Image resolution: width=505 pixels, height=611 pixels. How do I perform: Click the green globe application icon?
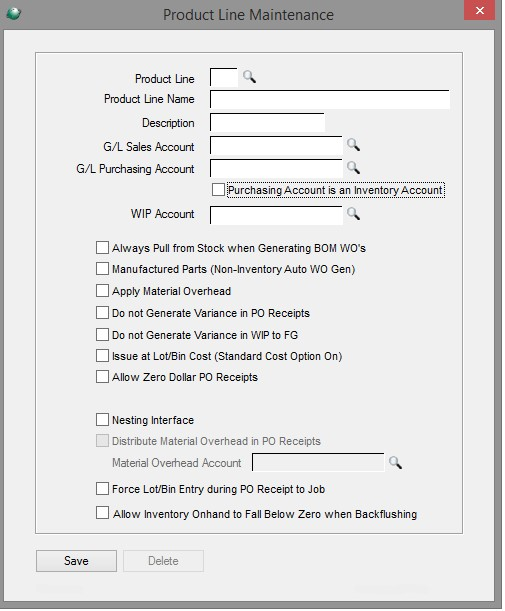14,14
